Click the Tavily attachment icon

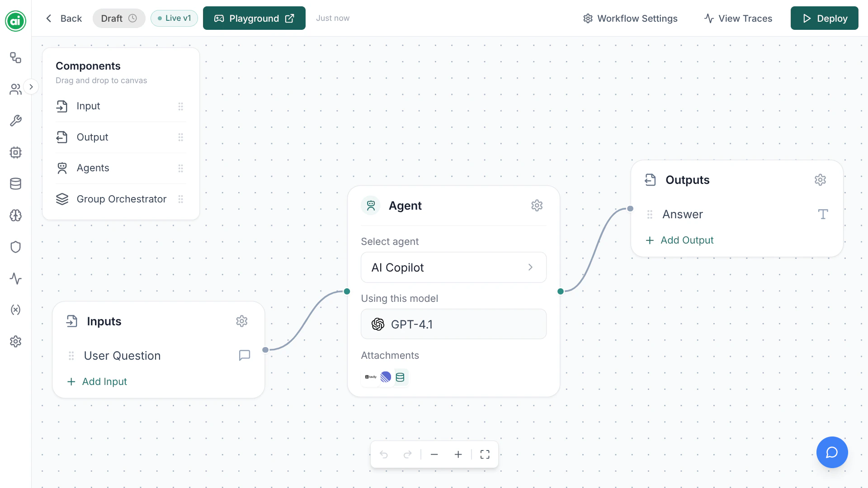[371, 377]
